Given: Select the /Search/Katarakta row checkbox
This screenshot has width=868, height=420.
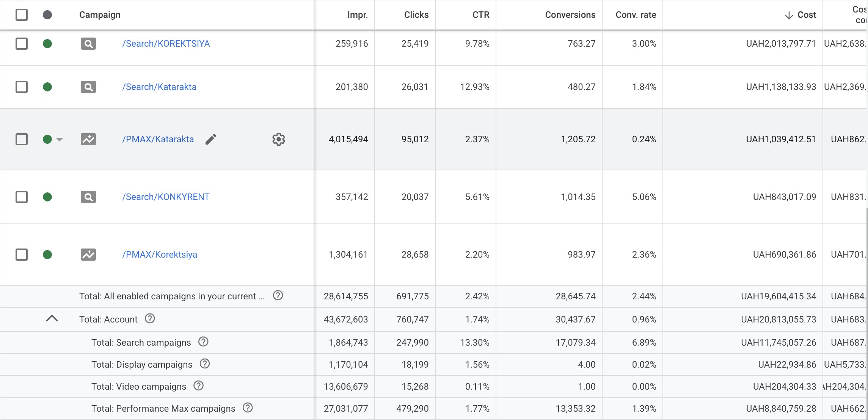Looking at the screenshot, I should 22,87.
